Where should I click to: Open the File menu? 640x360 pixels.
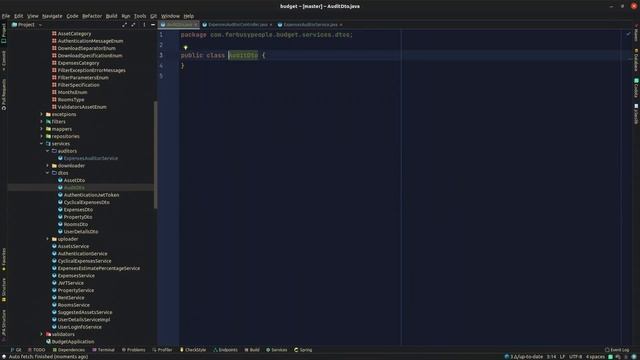[x=6, y=16]
